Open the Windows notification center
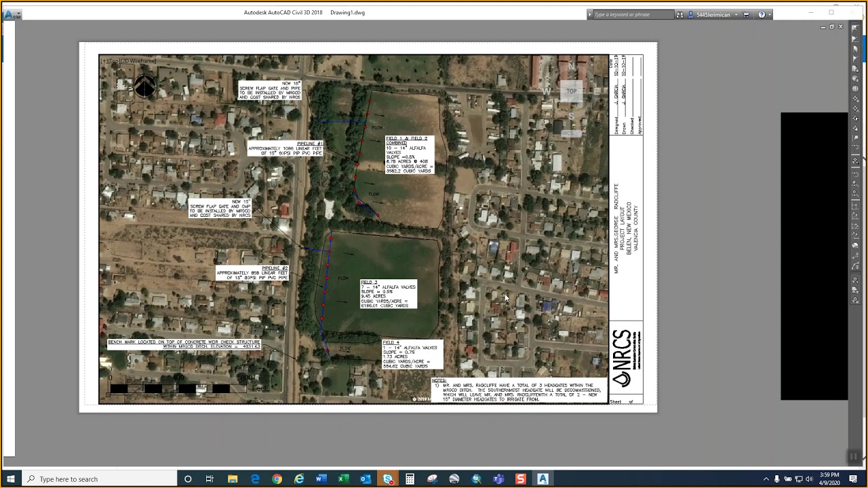 pos(853,479)
